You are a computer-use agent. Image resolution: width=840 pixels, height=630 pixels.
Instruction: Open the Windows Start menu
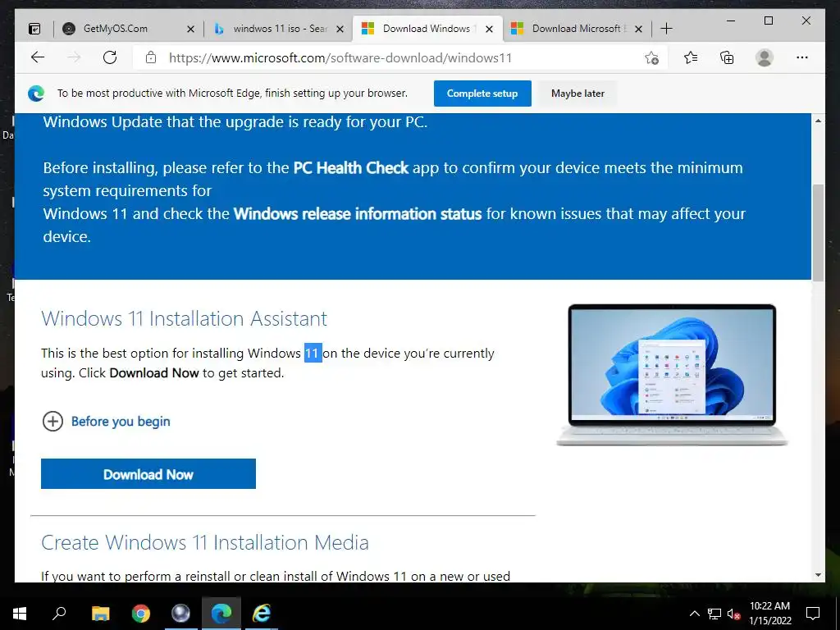[20, 613]
